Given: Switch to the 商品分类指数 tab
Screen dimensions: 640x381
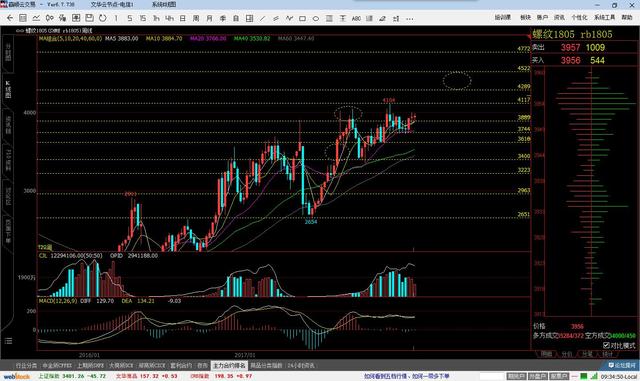Looking at the screenshot, I should [x=266, y=365].
